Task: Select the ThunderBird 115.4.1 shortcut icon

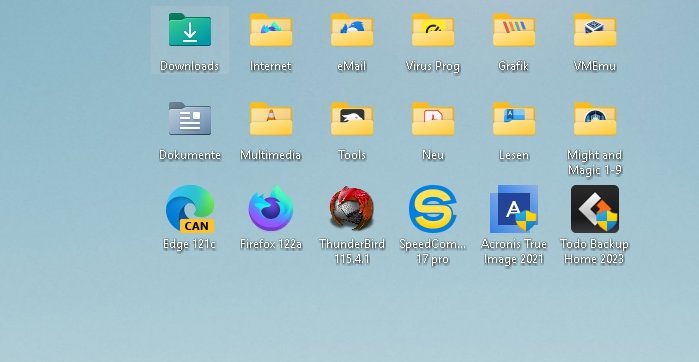Action: (352, 209)
